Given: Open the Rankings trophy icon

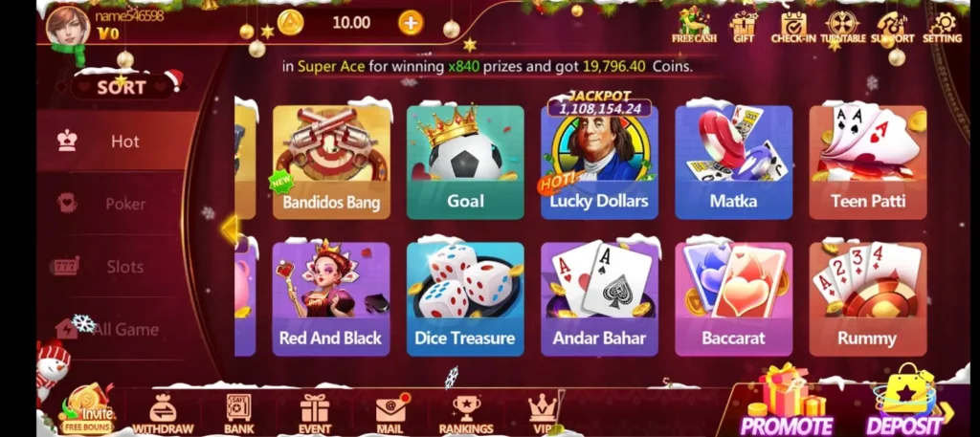Looking at the screenshot, I should coord(466,414).
